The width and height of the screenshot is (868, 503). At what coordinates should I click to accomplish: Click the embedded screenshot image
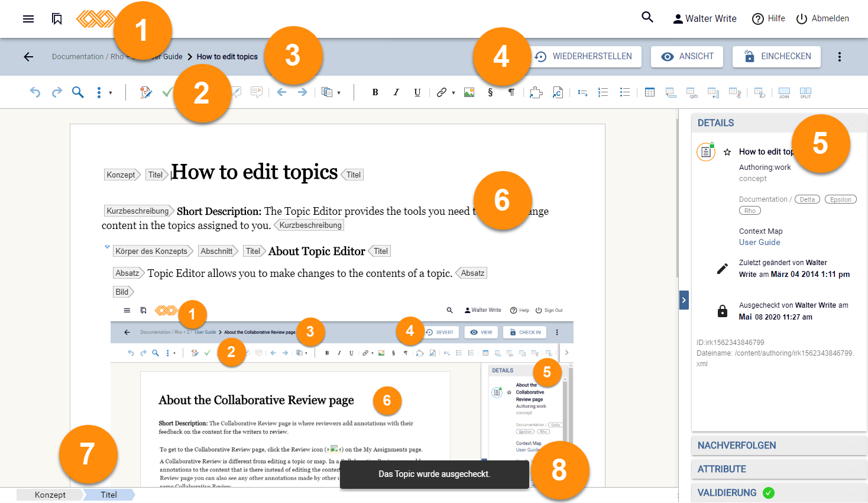click(342, 395)
